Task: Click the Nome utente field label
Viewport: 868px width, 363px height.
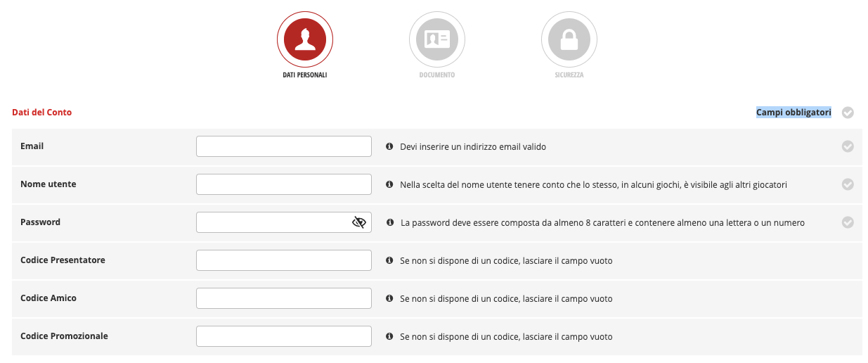Action: 48,184
